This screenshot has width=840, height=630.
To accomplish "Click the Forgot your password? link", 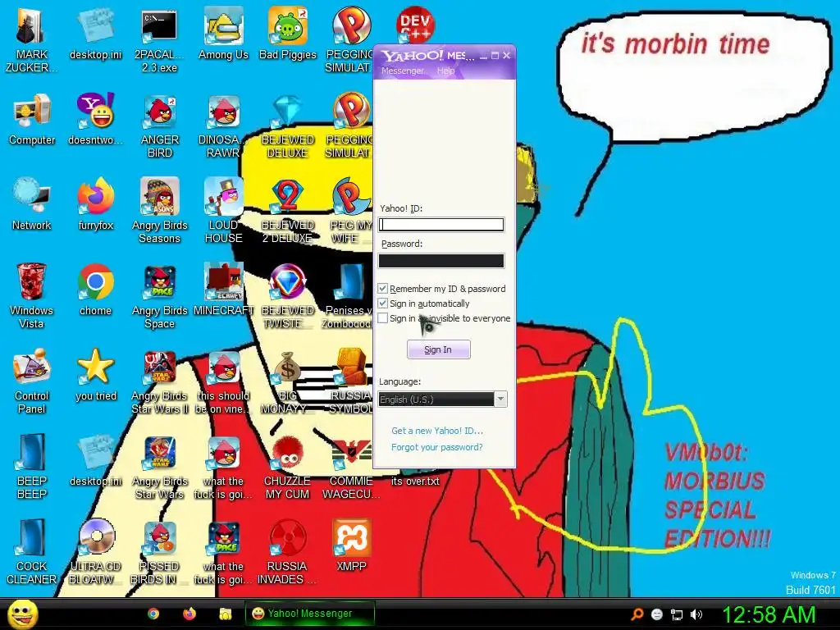I will (x=436, y=447).
